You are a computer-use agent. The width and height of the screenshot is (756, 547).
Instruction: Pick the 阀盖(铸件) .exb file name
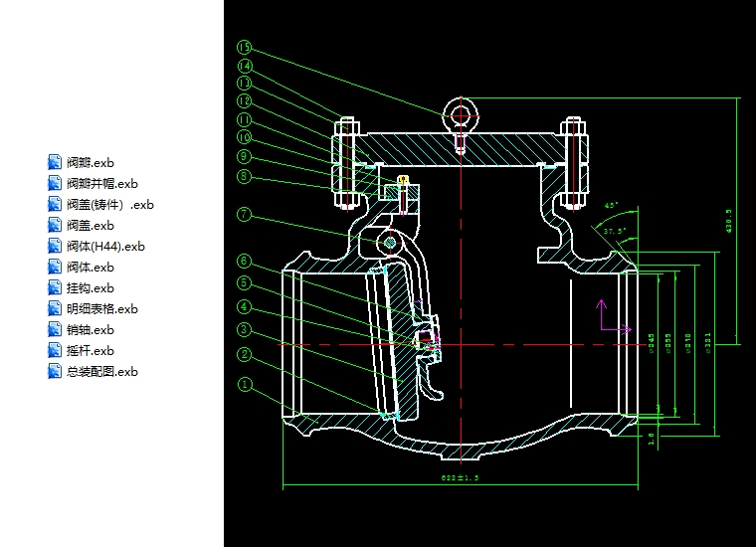(x=110, y=204)
